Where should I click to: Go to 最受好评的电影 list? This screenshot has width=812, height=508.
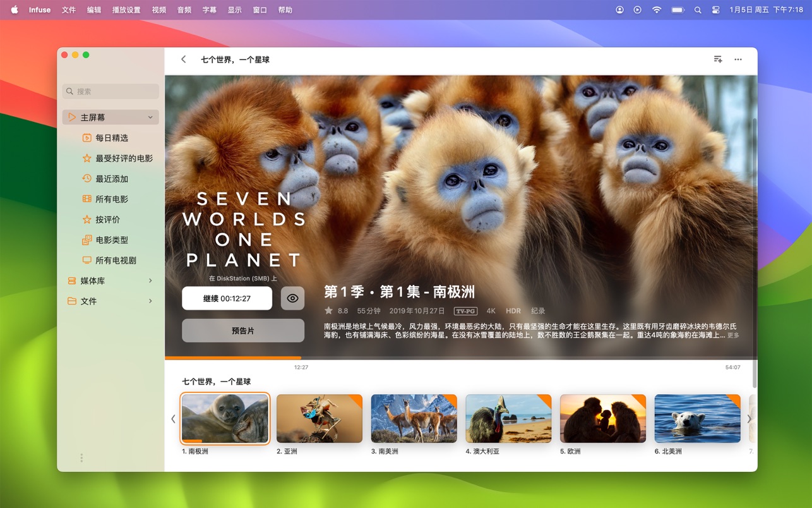coord(124,159)
